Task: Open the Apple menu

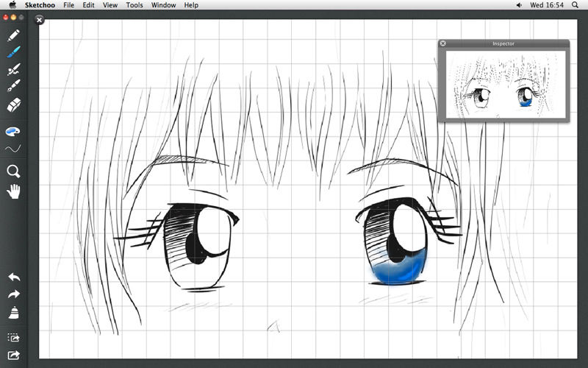Action: pyautogui.click(x=12, y=5)
